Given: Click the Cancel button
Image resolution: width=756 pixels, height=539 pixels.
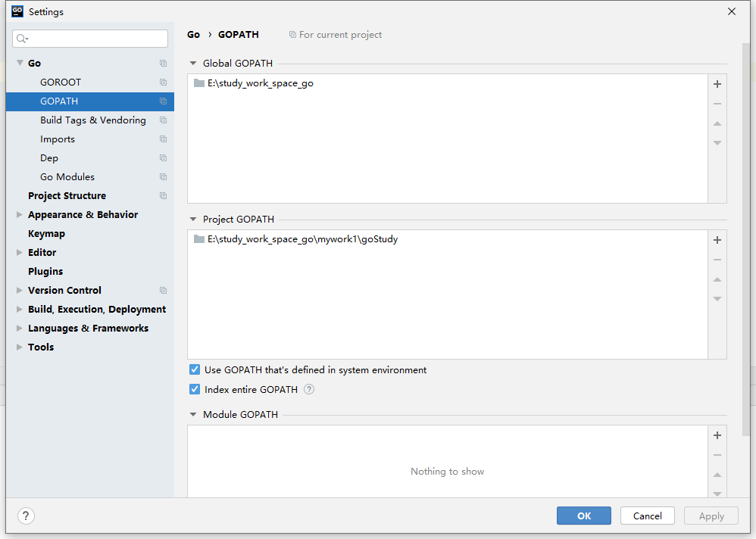Looking at the screenshot, I should [647, 516].
